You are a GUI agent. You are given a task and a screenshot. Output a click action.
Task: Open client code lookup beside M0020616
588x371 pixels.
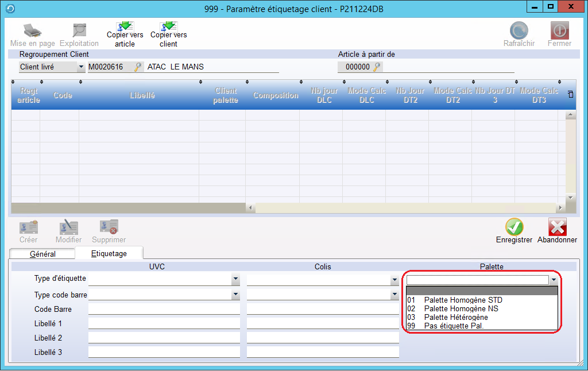click(138, 67)
